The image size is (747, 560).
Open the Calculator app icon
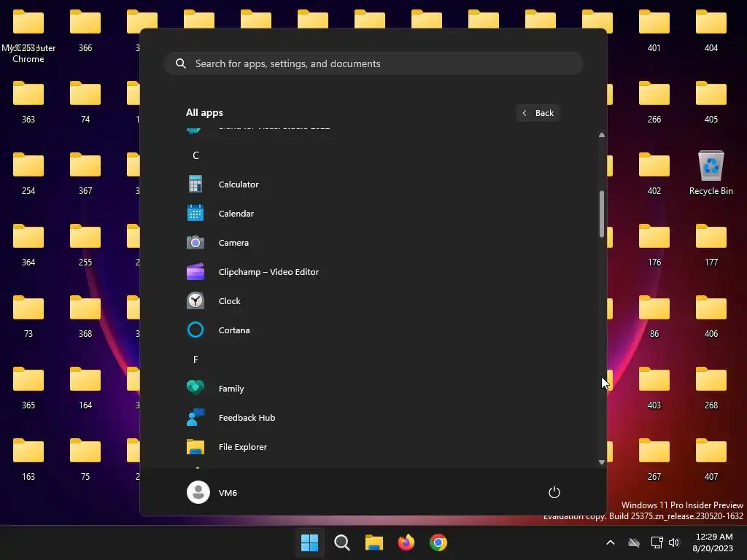(x=196, y=184)
